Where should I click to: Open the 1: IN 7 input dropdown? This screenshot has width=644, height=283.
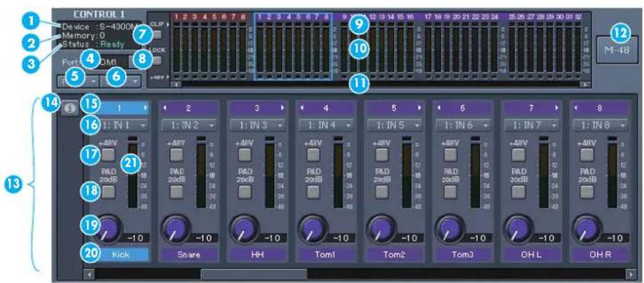pos(531,125)
